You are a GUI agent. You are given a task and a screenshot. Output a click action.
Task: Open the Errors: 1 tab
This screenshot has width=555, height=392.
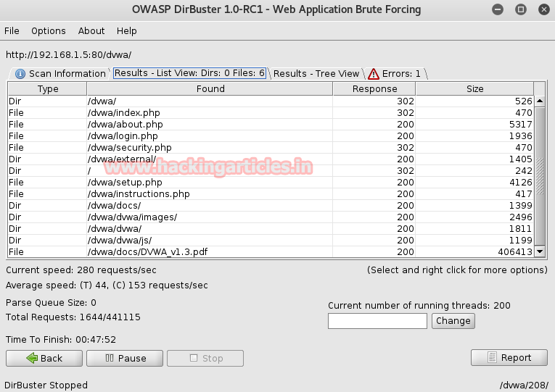click(x=395, y=73)
